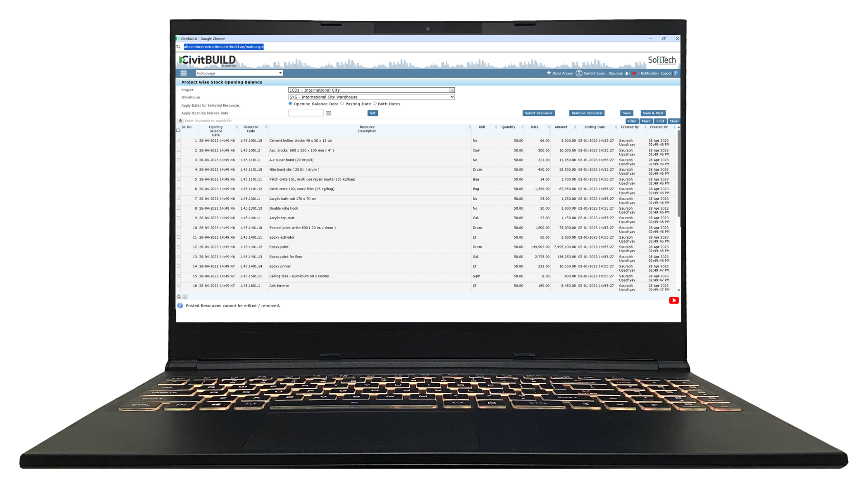Open the notification bell icon showing 60

(x=627, y=73)
